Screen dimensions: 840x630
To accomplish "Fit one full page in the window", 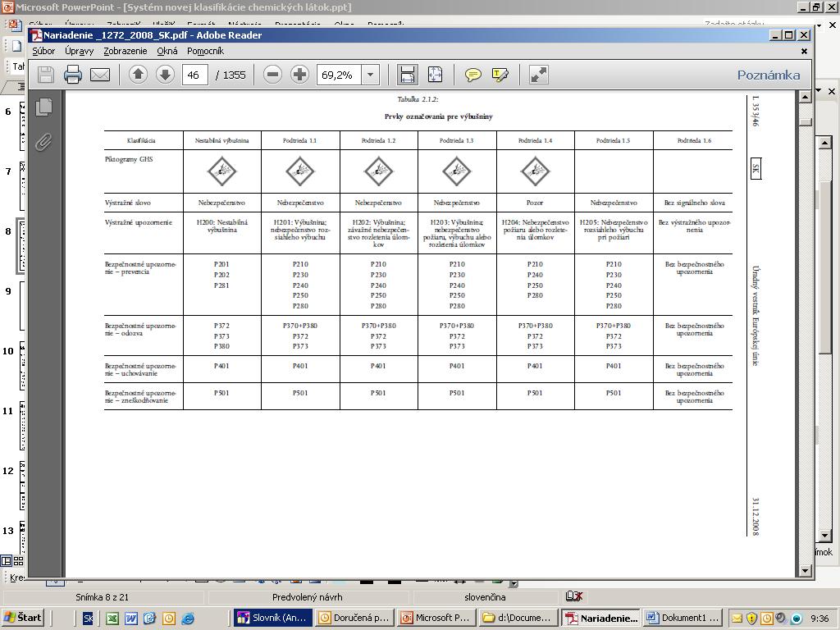I will tap(435, 75).
